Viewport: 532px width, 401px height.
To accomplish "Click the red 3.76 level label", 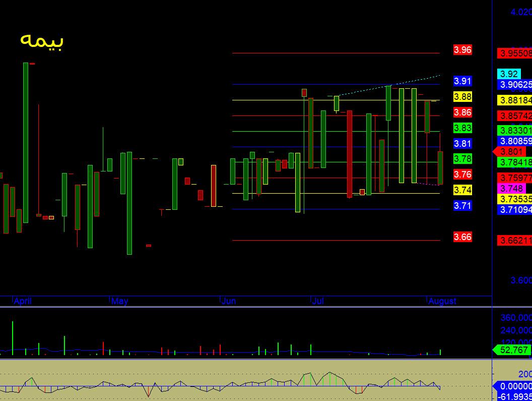I will click(x=462, y=175).
